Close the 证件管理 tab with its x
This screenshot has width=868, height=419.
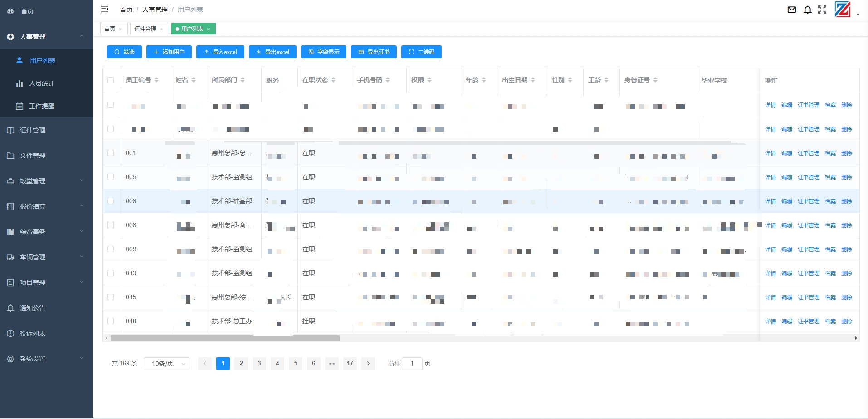[x=161, y=29]
